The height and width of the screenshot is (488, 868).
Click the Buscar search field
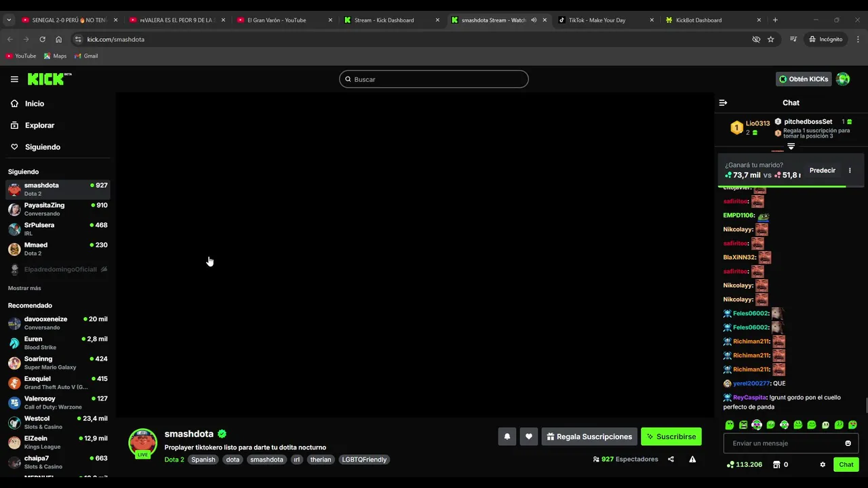tap(434, 79)
